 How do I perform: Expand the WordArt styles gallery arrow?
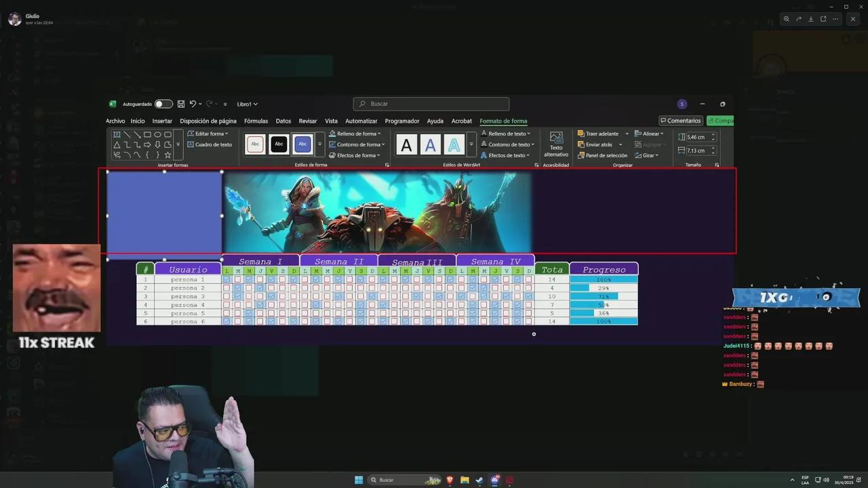pos(471,144)
